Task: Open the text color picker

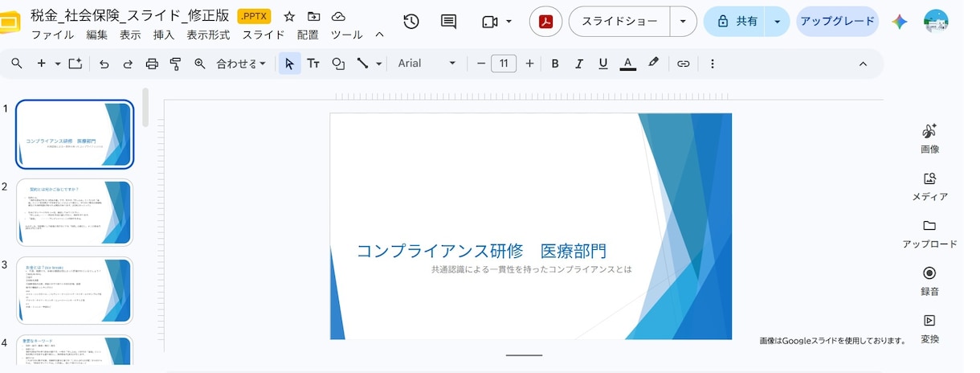Action: point(628,64)
